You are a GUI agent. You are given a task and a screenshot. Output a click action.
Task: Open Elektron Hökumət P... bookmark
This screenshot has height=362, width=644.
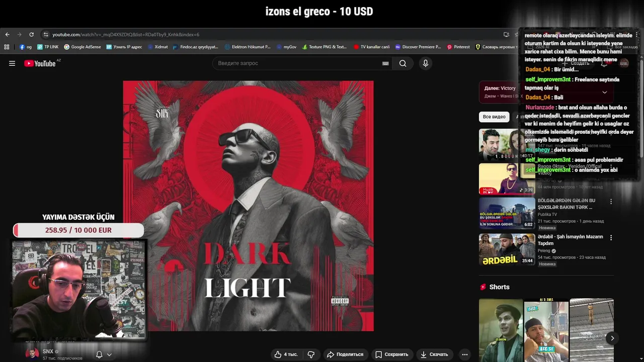248,47
